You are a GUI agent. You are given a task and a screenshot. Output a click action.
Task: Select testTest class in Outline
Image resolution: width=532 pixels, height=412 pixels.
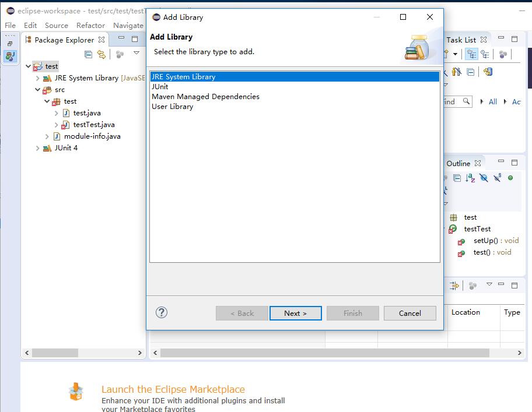click(x=477, y=229)
